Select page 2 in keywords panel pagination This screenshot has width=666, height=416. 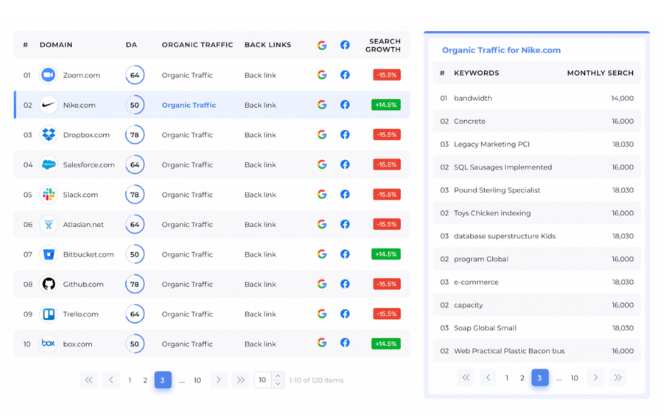click(x=522, y=378)
